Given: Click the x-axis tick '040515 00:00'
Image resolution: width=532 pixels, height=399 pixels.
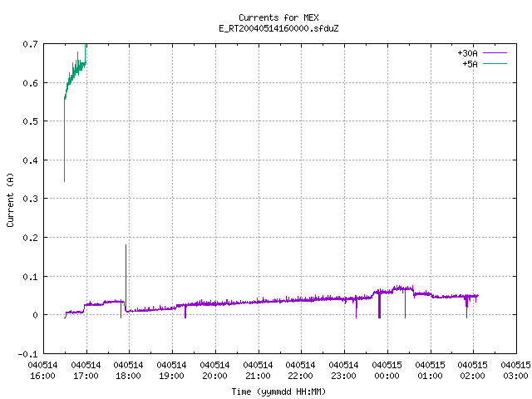Looking at the screenshot, I should [x=387, y=371].
